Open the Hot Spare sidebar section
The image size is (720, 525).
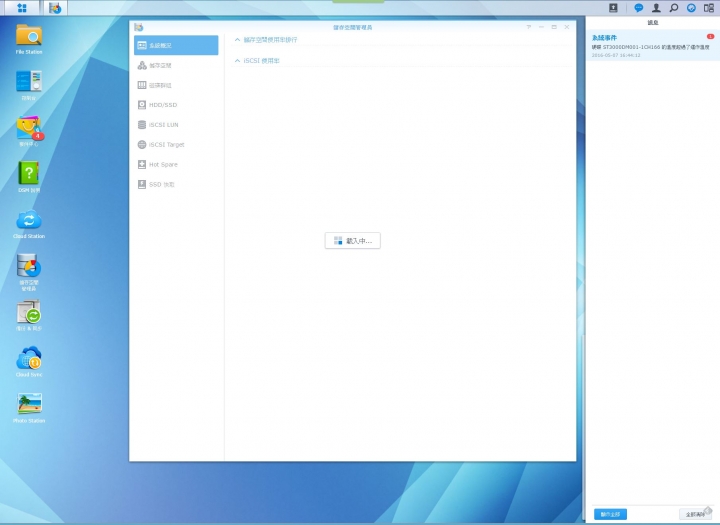176,164
